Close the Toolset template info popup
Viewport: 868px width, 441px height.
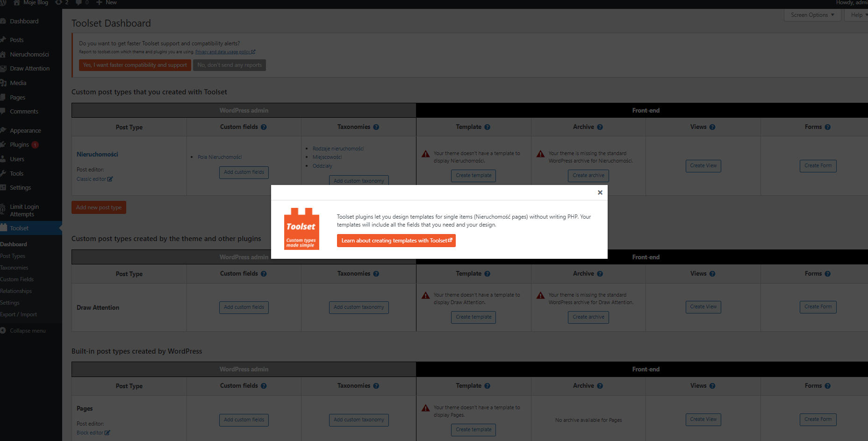point(600,192)
